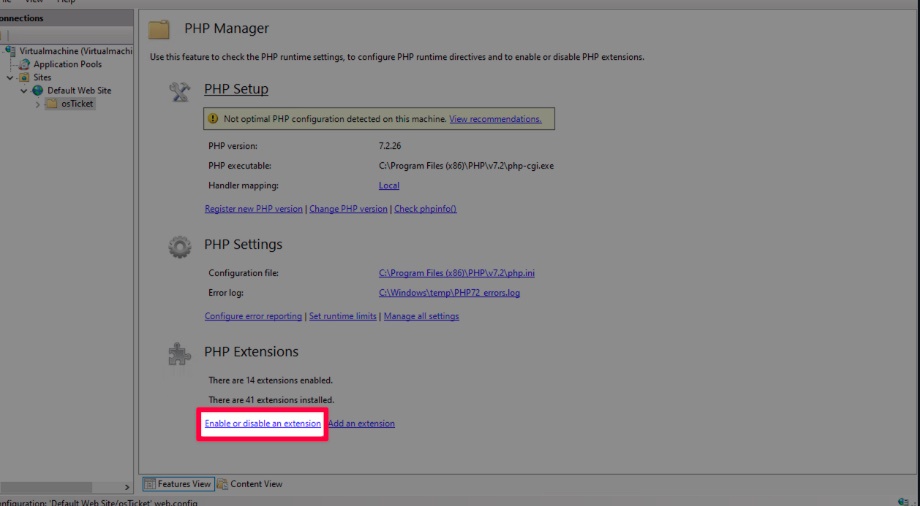Screen dimensions: 920x506
Task: Click the Connections pane horizontal scrollbar
Action: click(x=46, y=487)
